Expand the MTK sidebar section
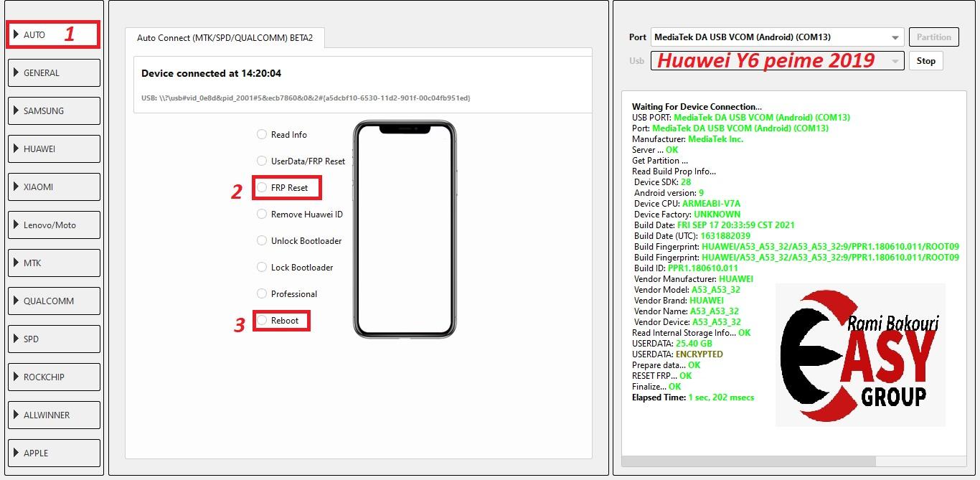The width and height of the screenshot is (980, 480). coord(54,263)
